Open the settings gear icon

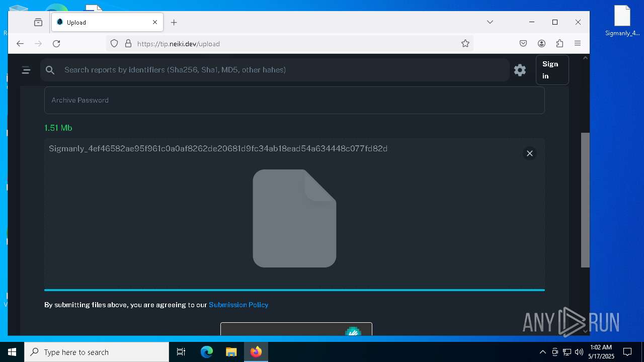point(520,70)
